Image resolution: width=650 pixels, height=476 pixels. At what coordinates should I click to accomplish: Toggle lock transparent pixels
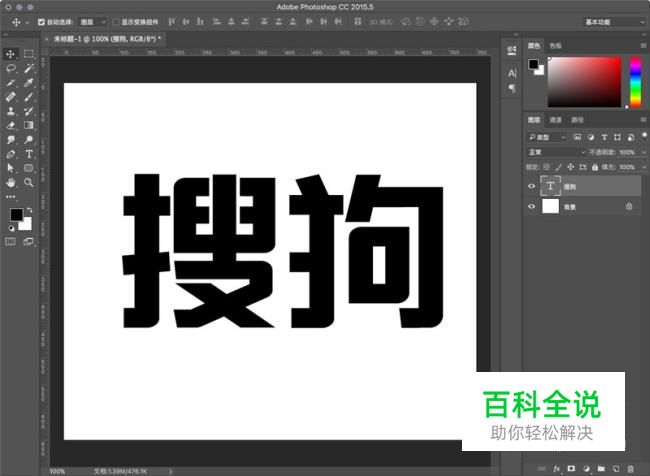point(546,167)
